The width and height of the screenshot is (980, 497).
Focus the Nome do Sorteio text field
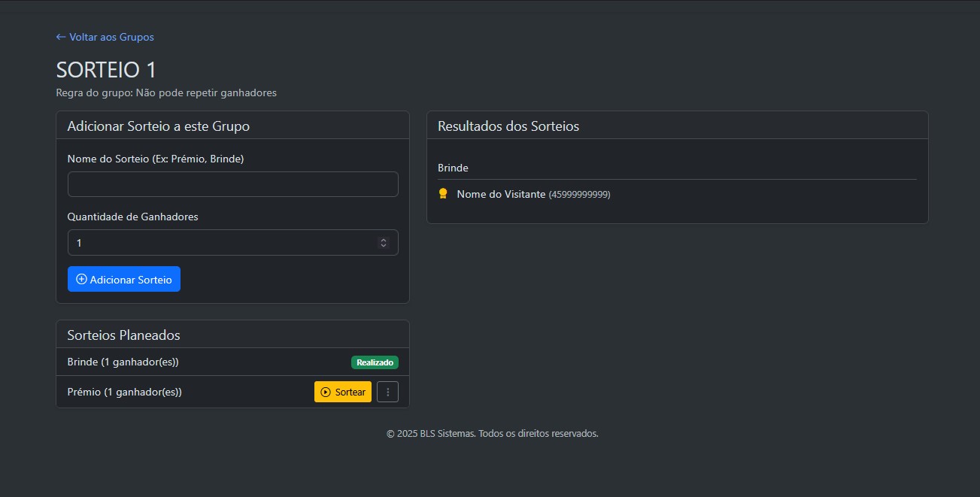(232, 184)
